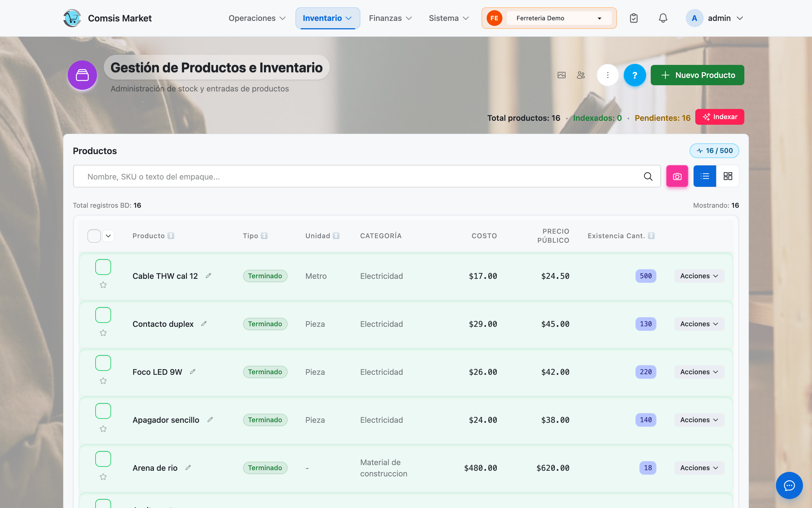Click the Indexar button
The width and height of the screenshot is (812, 508).
(720, 117)
